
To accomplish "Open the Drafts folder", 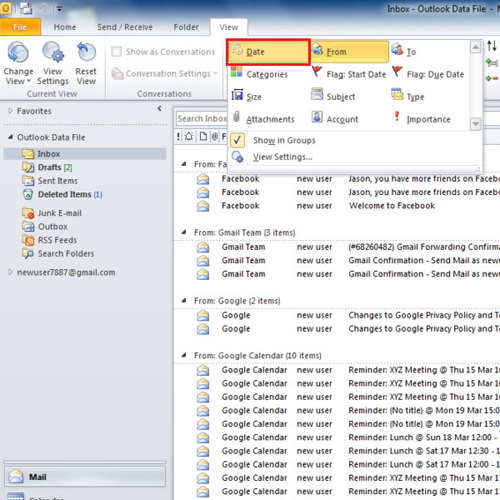I will point(47,167).
